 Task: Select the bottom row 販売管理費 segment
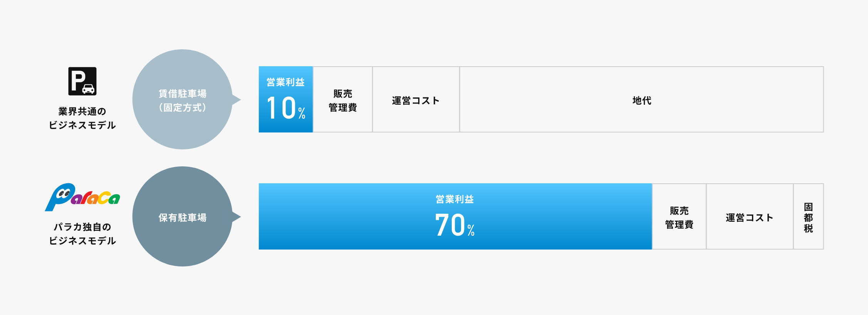(x=679, y=217)
